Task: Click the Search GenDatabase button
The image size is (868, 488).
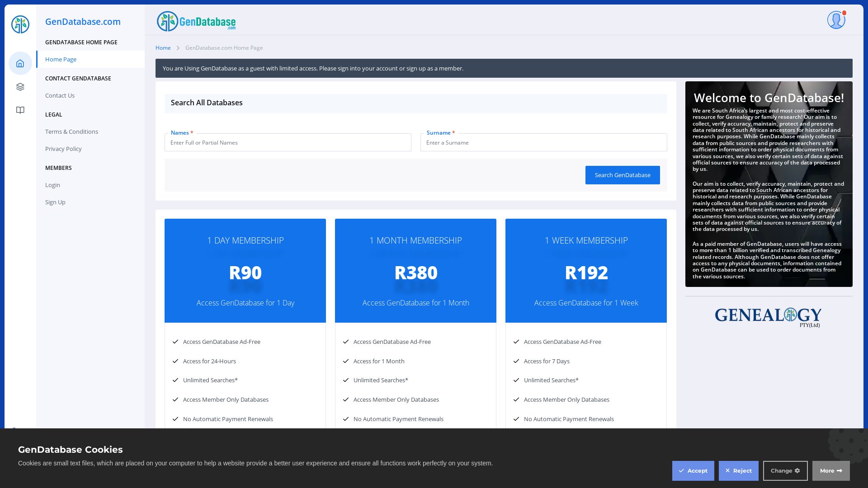Action: [623, 175]
